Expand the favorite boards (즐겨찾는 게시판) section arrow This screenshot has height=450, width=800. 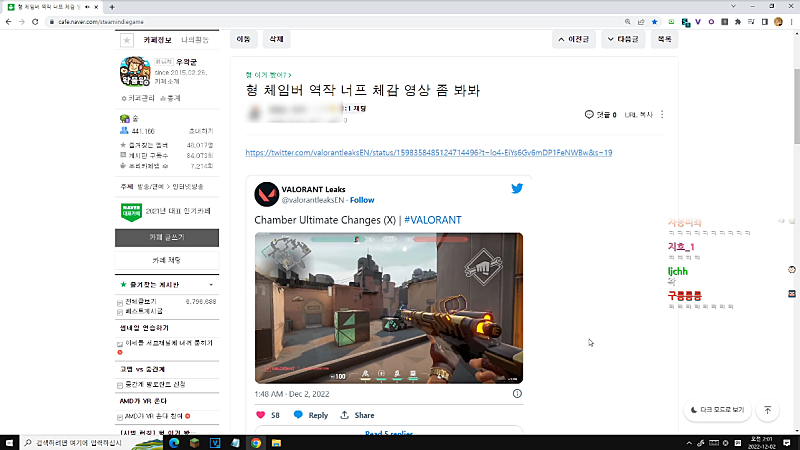[210, 285]
